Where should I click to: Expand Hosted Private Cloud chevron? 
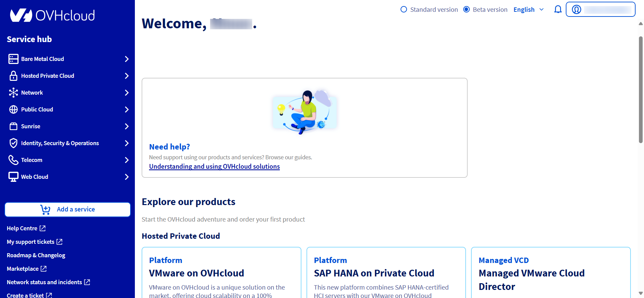pyautogui.click(x=127, y=76)
